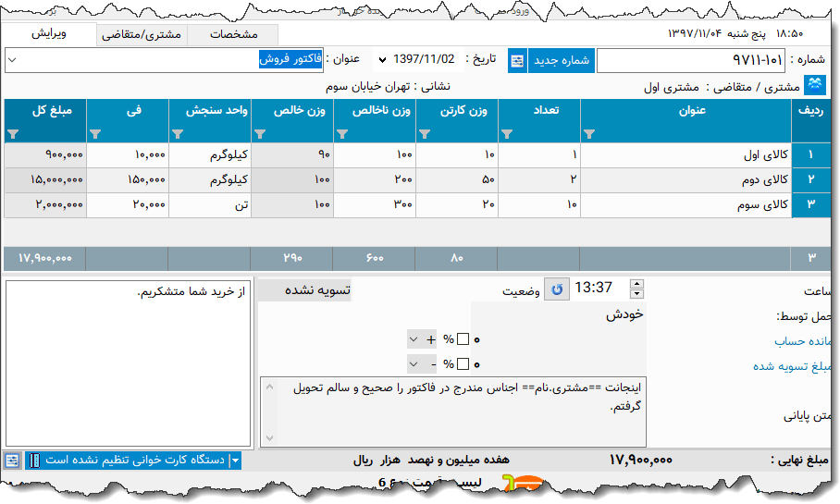This screenshot has height=504, width=840.
Task: Click total price cell ۹۰۰,۰۰۰
Action: pyautogui.click(x=45, y=154)
